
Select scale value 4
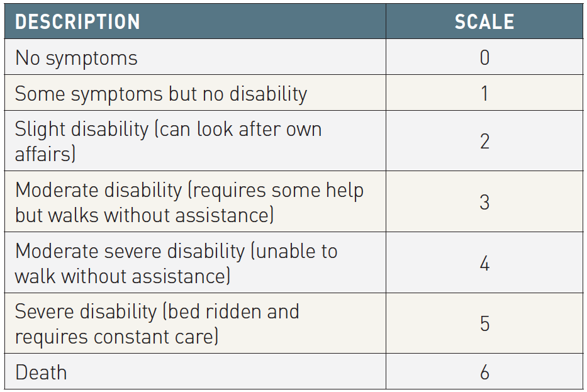click(x=484, y=264)
